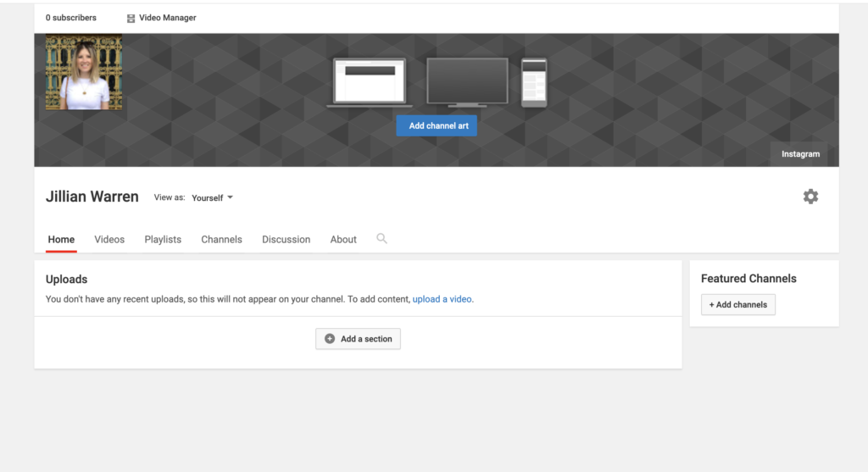This screenshot has width=868, height=472.
Task: Follow the upload a video link
Action: 442,299
